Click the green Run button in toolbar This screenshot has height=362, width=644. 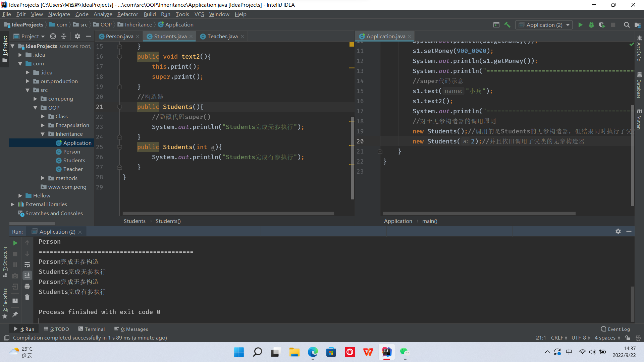click(x=580, y=25)
